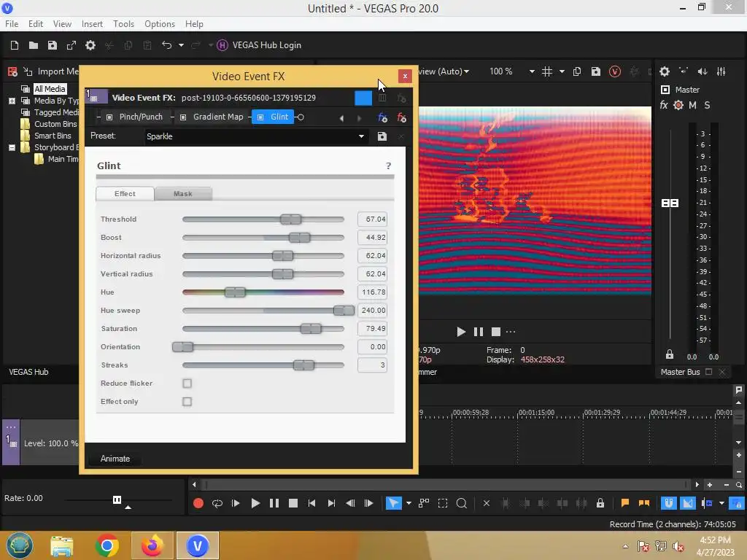This screenshot has width=747, height=560.
Task: Insert a marker with orange flag icon
Action: point(625,503)
